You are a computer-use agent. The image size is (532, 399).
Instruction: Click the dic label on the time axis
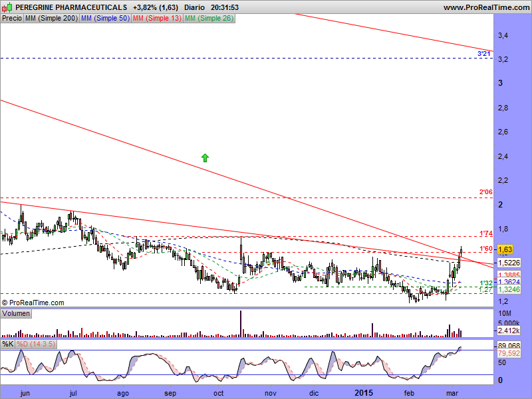[x=314, y=393]
